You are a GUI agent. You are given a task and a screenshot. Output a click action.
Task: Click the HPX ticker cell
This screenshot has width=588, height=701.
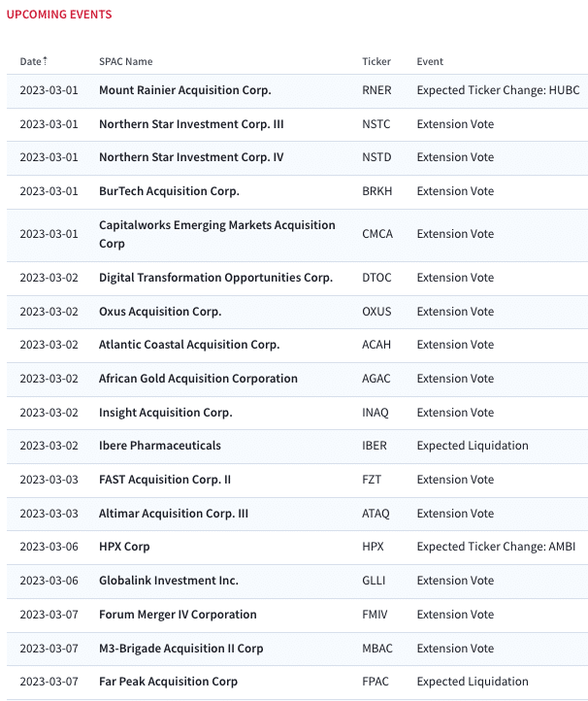[374, 547]
